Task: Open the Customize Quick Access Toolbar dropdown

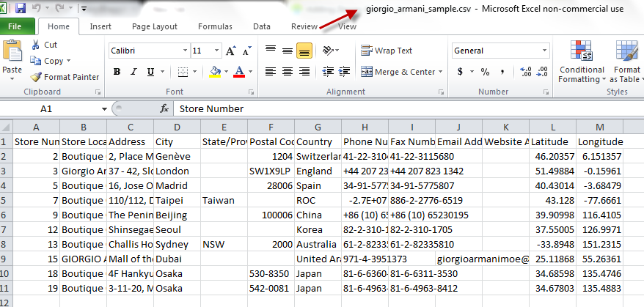Action: click(84, 8)
